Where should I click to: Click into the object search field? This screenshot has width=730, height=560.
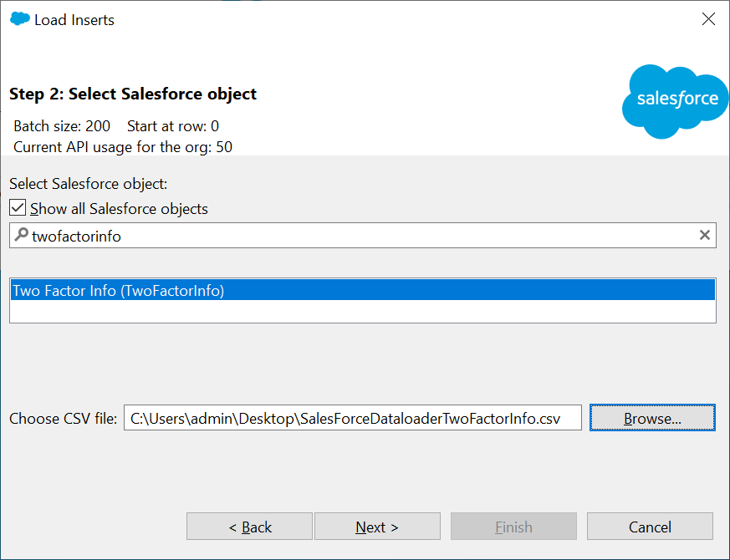point(360,236)
